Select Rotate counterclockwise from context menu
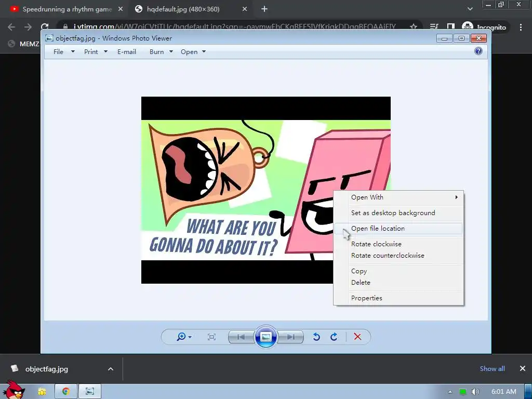The width and height of the screenshot is (532, 399). point(398,256)
